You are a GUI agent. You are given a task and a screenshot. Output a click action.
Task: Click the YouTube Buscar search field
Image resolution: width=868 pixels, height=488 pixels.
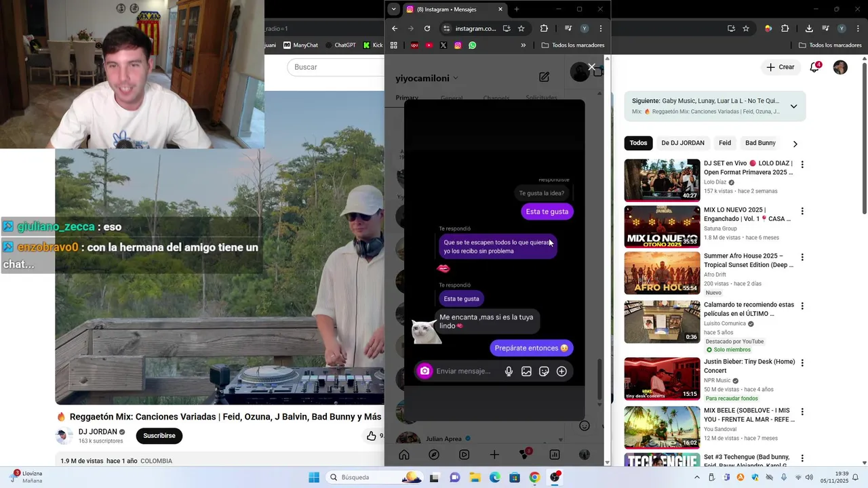coord(336,67)
